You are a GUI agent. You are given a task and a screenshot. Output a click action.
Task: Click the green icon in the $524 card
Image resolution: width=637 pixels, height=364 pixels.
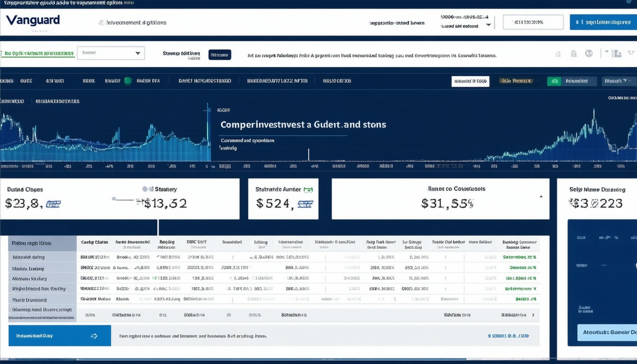pyautogui.click(x=308, y=189)
